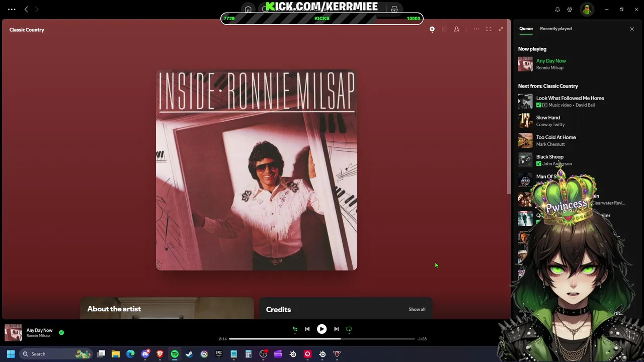Open Discord from the taskbar
This screenshot has height=362, width=644.
(145, 354)
